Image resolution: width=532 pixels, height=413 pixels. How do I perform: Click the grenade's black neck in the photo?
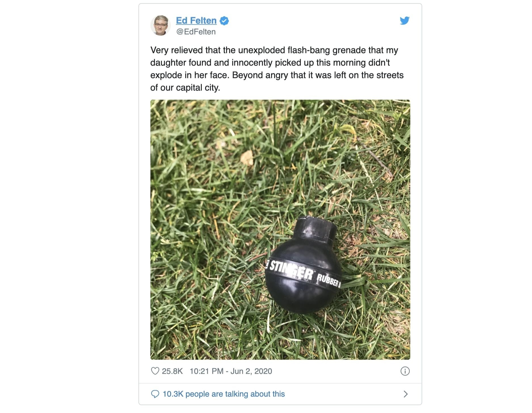pos(315,229)
